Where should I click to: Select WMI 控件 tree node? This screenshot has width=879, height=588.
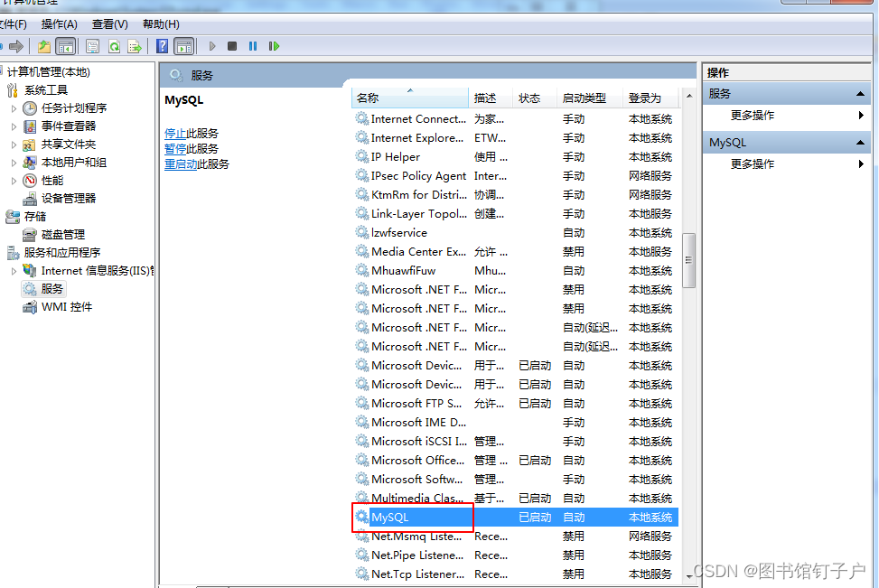(x=67, y=306)
